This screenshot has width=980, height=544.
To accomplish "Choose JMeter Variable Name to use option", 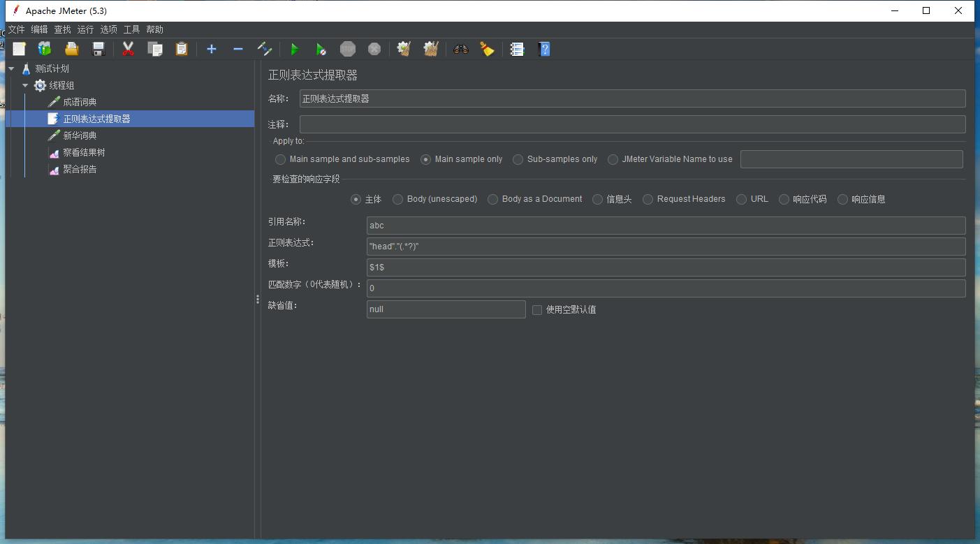I will click(613, 159).
